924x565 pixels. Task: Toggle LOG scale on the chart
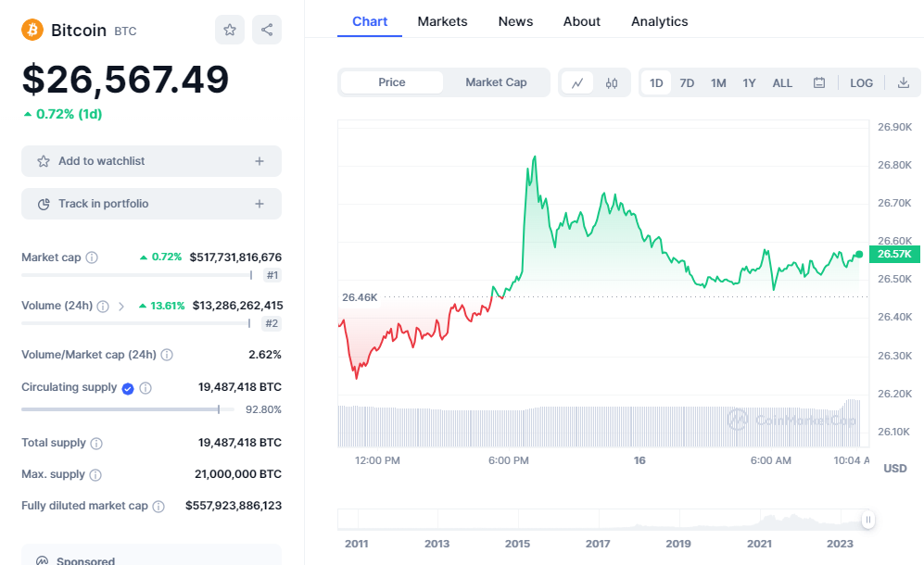coord(861,83)
